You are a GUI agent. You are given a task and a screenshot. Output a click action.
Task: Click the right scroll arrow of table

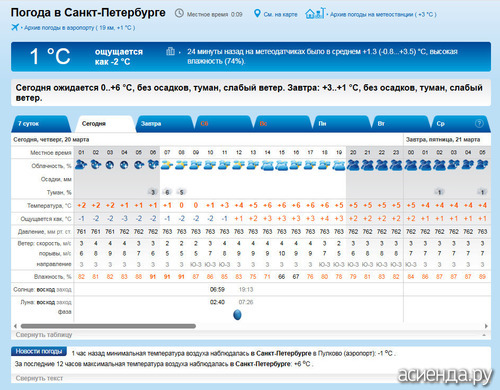click(486, 326)
